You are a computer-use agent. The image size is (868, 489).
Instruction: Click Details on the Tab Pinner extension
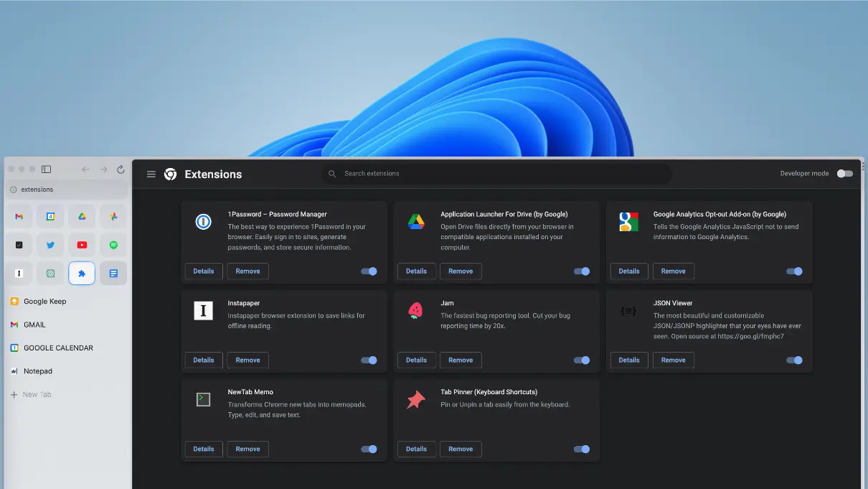[x=416, y=449]
